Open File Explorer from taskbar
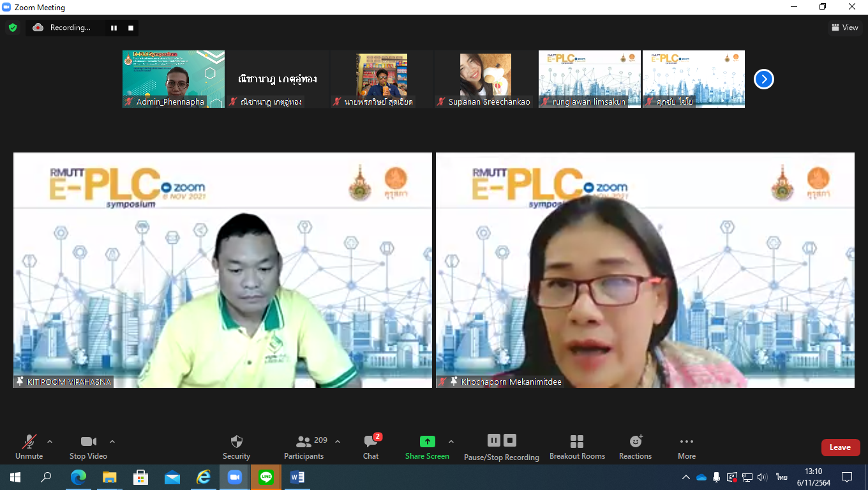Screen dimensions: 868x490 (x=109, y=477)
